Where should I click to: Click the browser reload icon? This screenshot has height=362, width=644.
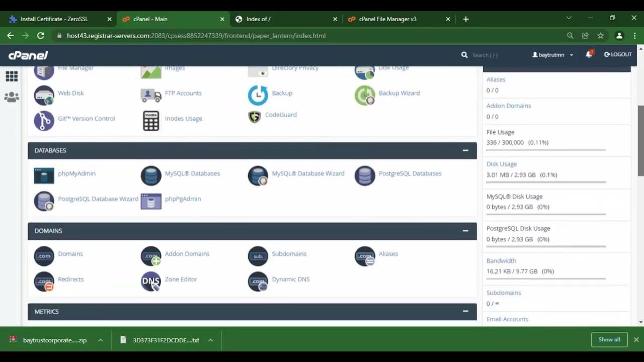[x=41, y=36]
